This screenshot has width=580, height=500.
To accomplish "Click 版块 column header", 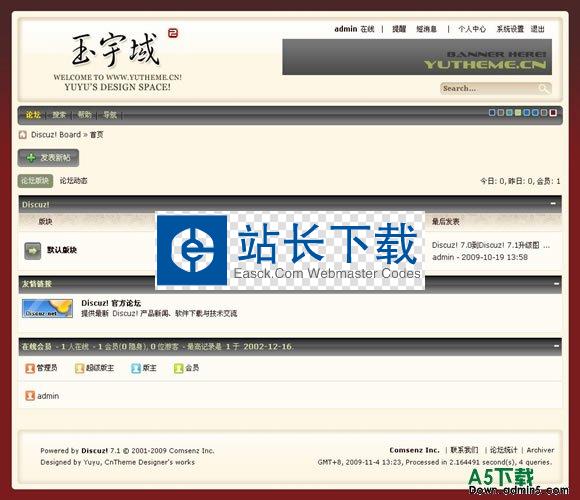I will point(45,222).
